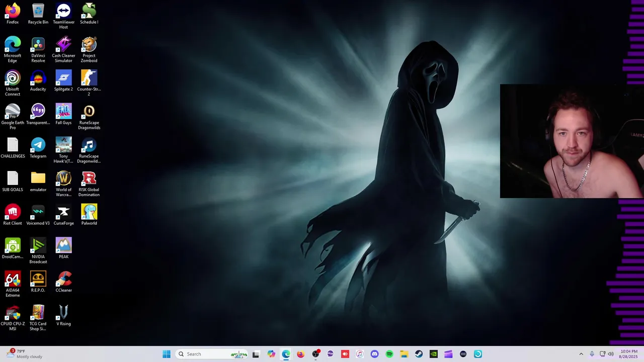
Task: Select the Splitgate 2 shortcut
Action: click(x=63, y=81)
